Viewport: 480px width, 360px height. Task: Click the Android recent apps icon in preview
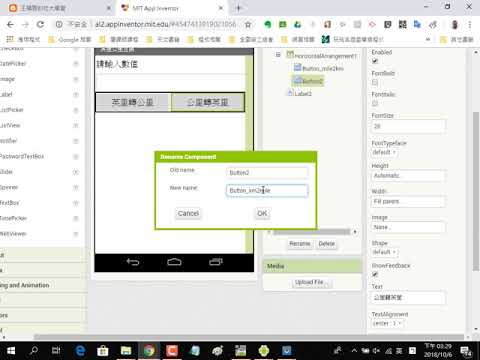pos(216,262)
